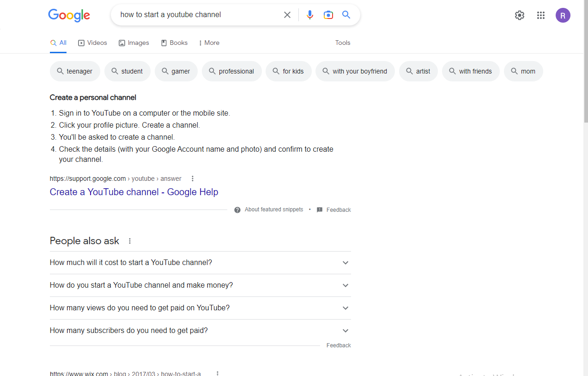Click the About featured snippets question-mark icon
Screen dimensions: 588x376
(237, 210)
